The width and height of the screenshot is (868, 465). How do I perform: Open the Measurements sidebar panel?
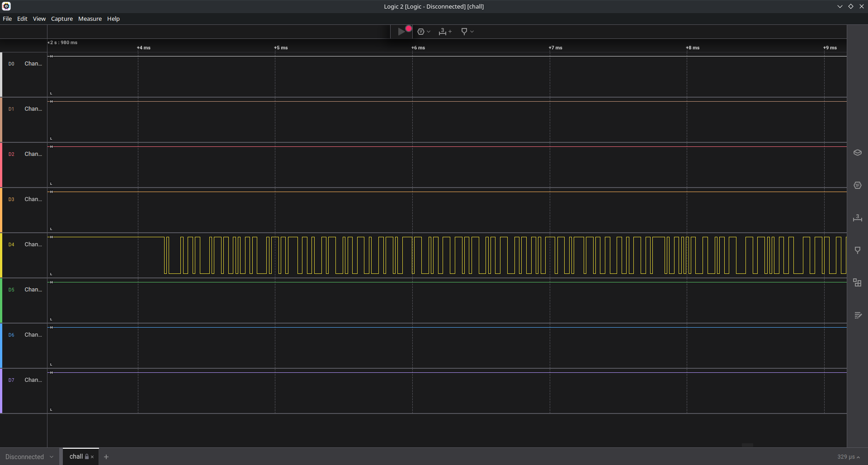[x=857, y=218]
